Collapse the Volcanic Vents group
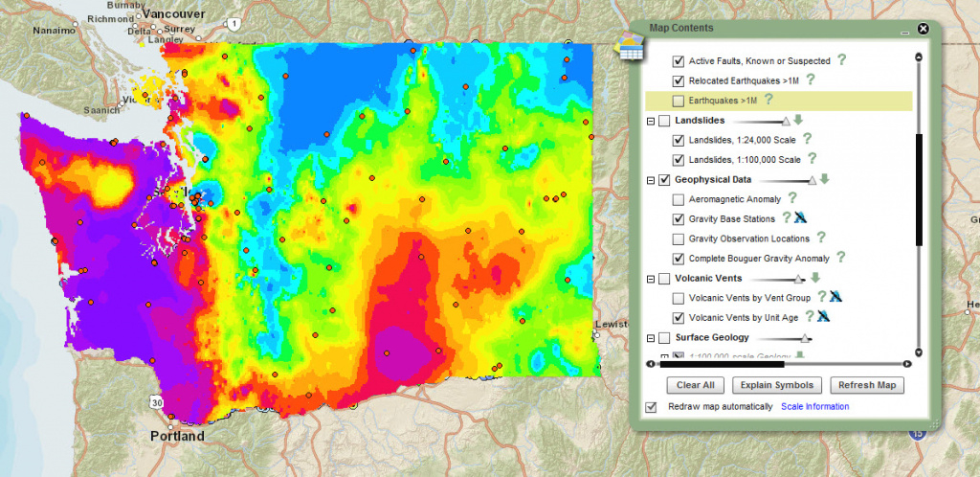Screen dimensions: 980x477 651,279
